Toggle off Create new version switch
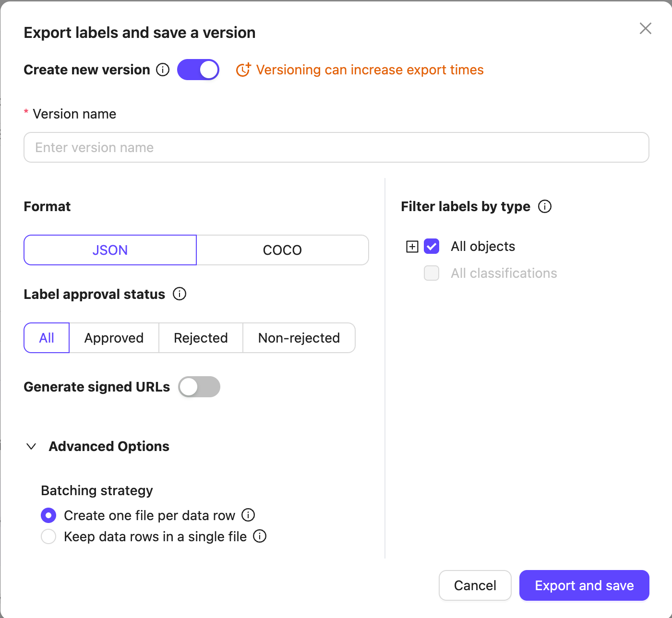Viewport: 672px width, 618px height. [x=198, y=70]
